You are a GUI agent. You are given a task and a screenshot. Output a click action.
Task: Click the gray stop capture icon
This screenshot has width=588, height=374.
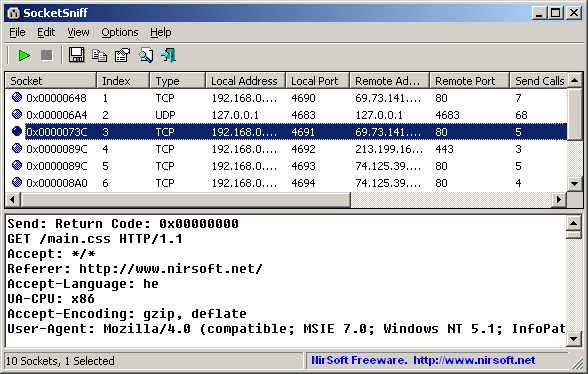click(46, 56)
